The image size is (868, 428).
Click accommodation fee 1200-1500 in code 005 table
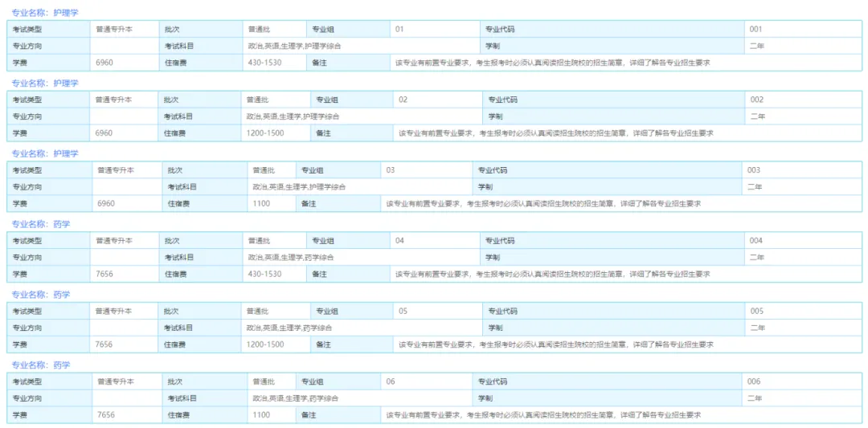click(x=264, y=344)
